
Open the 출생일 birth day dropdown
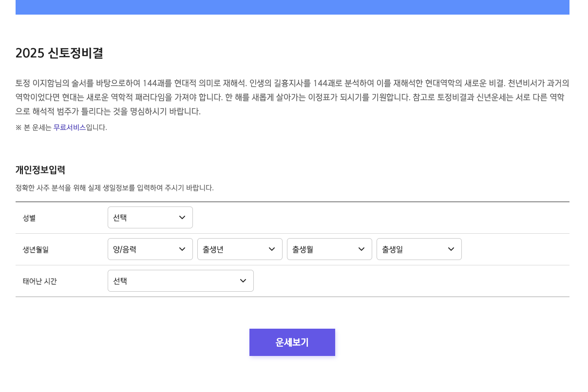coord(419,249)
